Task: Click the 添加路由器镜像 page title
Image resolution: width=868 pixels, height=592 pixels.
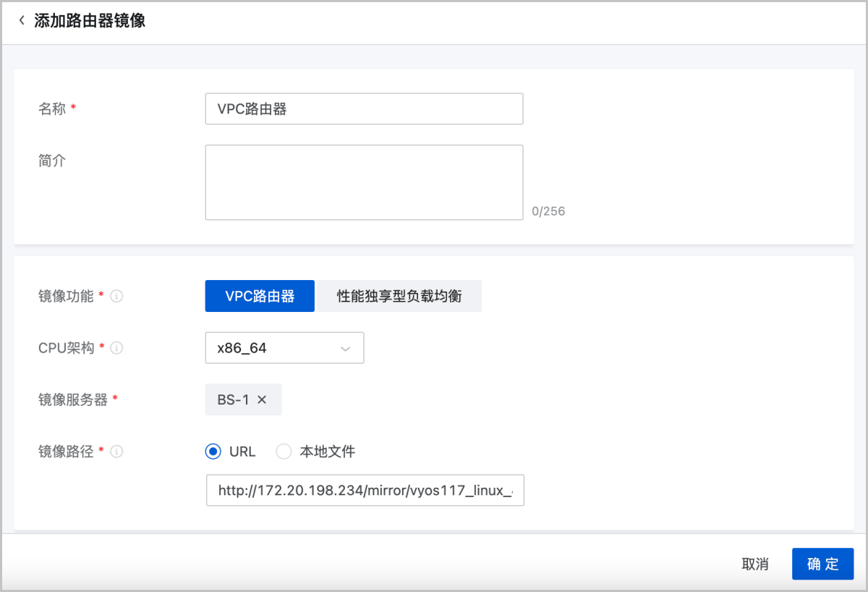Action: 90,20
